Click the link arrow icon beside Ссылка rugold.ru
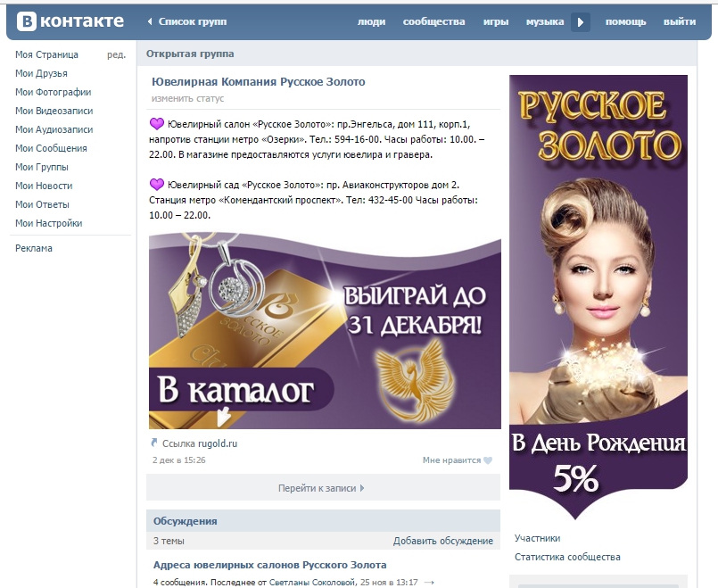This screenshot has width=718, height=588. (153, 443)
